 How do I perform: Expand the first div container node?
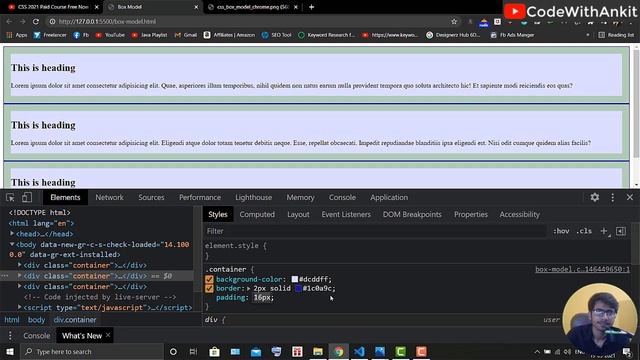click(x=20, y=265)
